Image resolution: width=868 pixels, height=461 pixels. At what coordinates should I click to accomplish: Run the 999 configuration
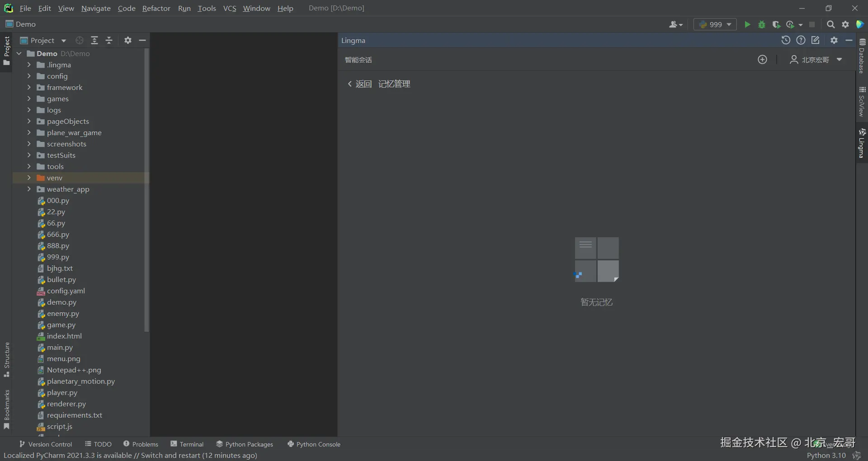[x=747, y=24]
